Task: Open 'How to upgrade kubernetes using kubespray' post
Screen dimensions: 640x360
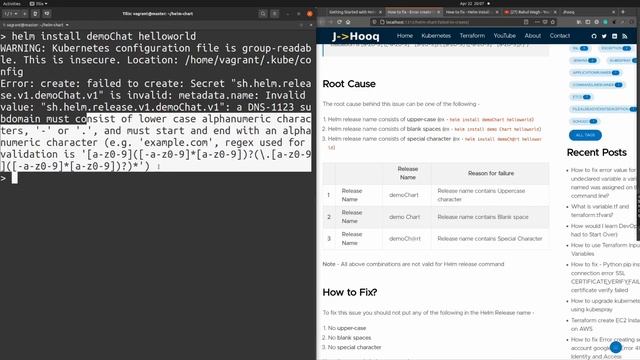Action: 605,305
